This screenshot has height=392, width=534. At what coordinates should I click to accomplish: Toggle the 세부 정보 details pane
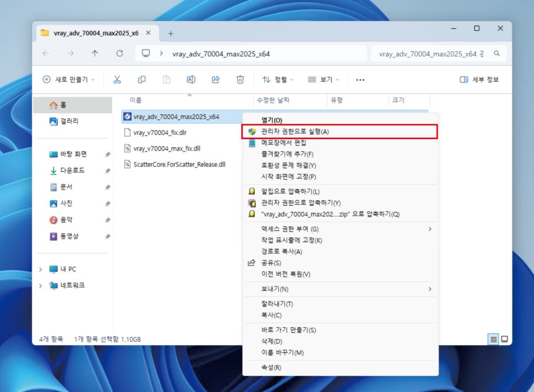[479, 80]
